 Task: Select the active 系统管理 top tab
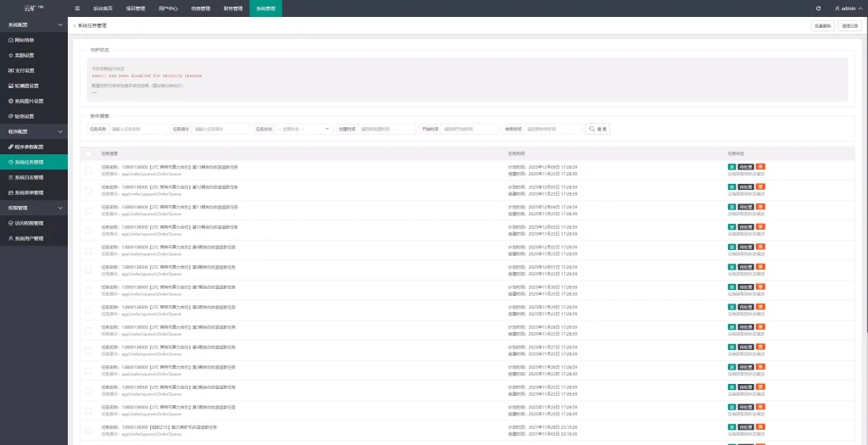coord(265,8)
